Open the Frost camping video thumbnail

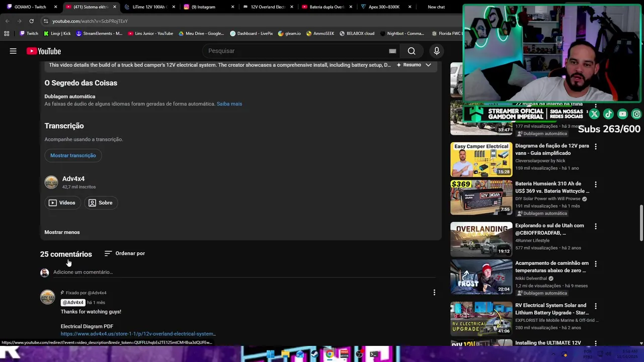pos(481,277)
